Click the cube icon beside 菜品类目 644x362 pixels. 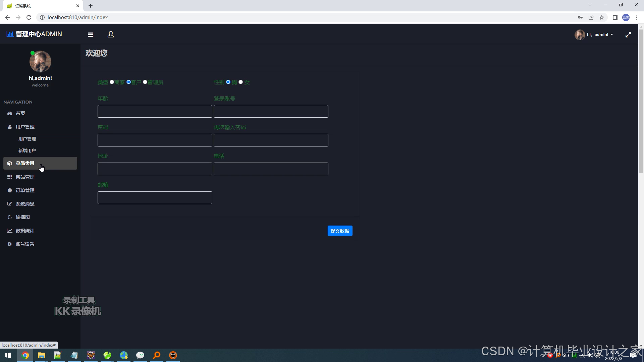tap(10, 163)
